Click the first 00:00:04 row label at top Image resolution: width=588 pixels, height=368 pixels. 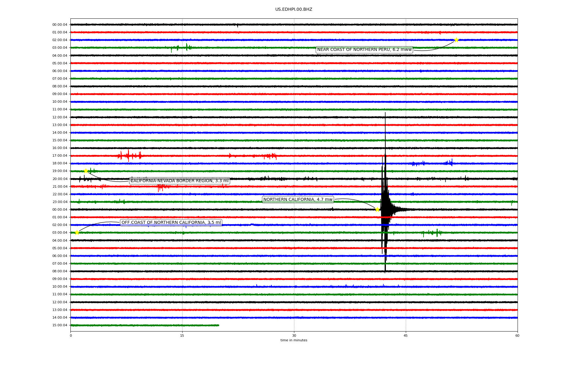coord(60,25)
